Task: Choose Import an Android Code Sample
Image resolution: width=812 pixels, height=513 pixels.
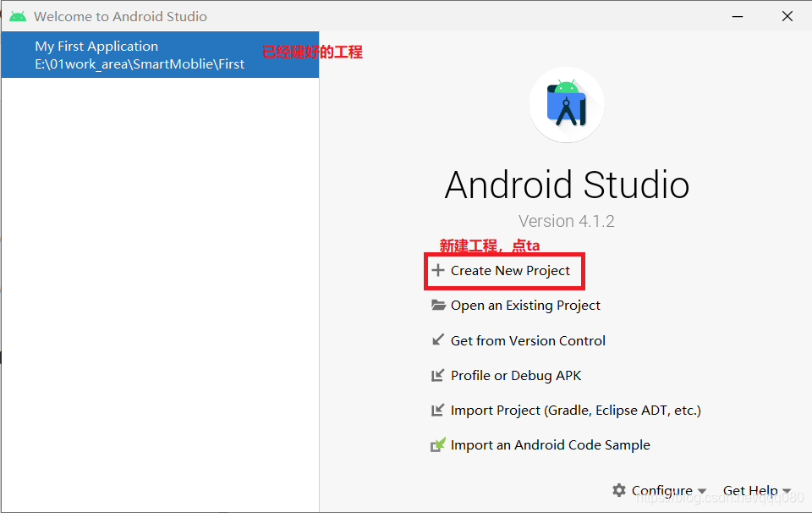Action: pos(550,445)
